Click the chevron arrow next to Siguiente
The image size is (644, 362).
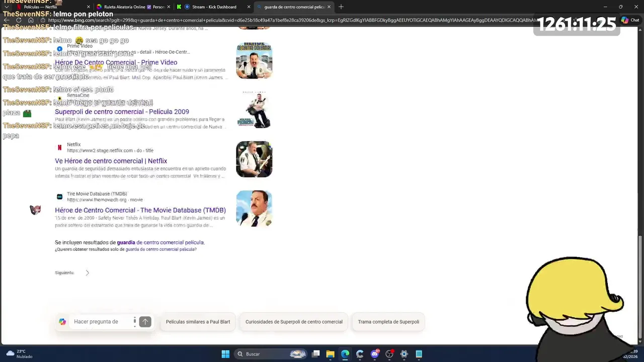87,273
